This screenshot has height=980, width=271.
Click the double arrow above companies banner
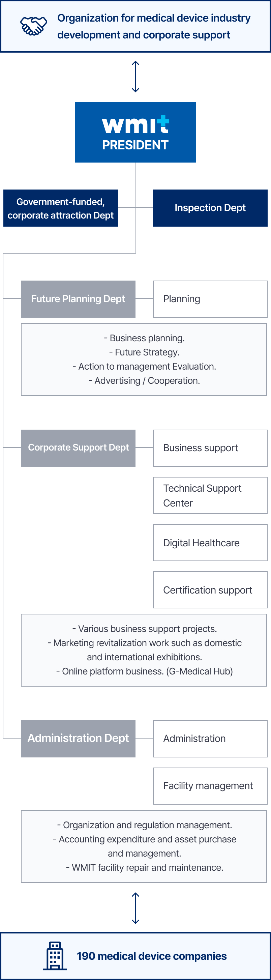point(135,908)
